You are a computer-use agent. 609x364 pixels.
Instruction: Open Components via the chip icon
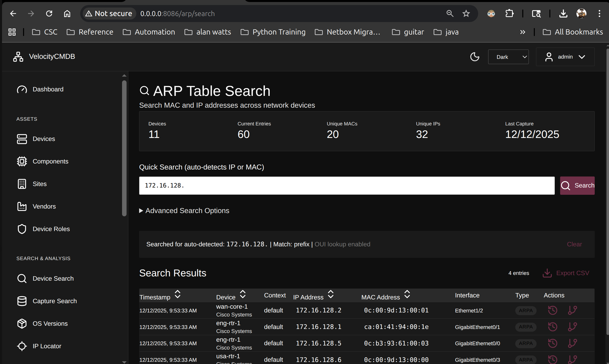[x=22, y=161]
